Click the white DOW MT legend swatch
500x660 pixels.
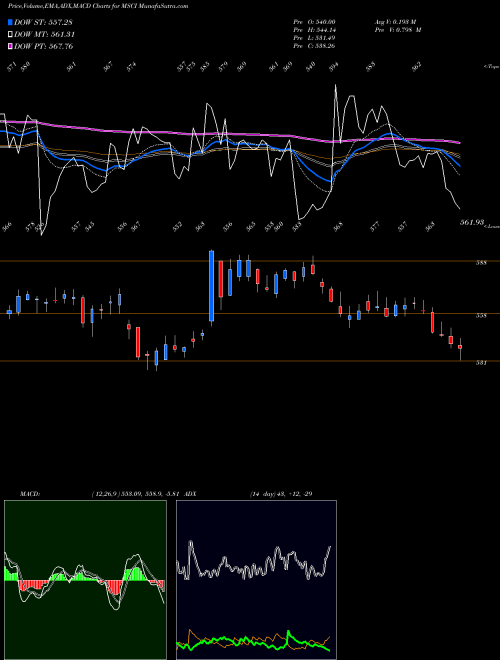(10, 35)
